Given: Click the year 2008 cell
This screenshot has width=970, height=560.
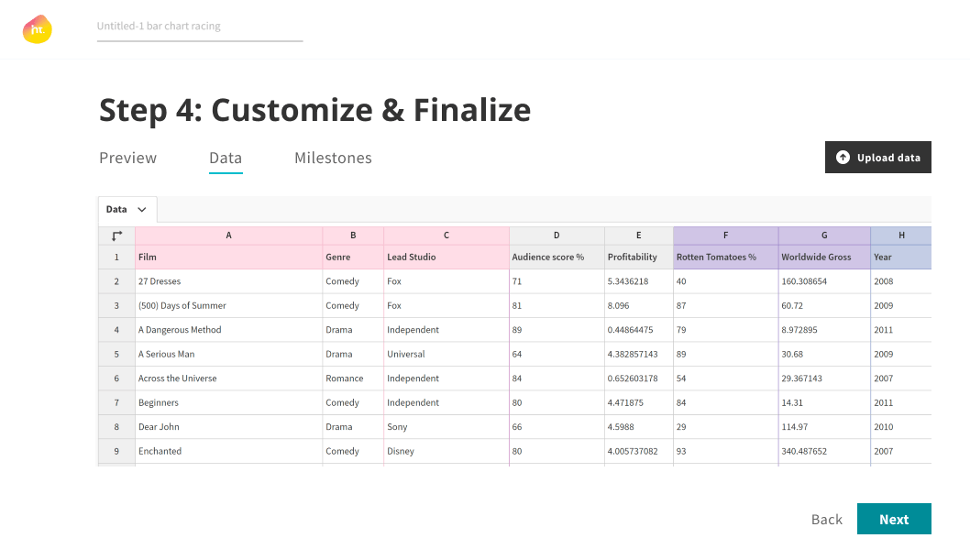Looking at the screenshot, I should point(901,281).
